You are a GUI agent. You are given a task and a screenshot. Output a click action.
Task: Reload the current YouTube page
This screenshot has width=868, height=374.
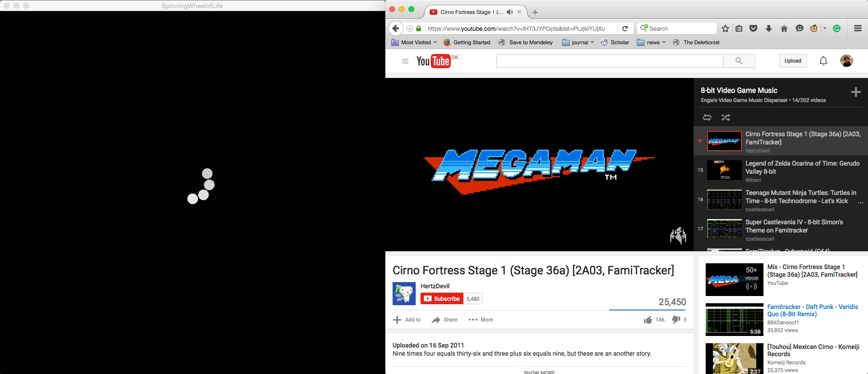tap(625, 28)
